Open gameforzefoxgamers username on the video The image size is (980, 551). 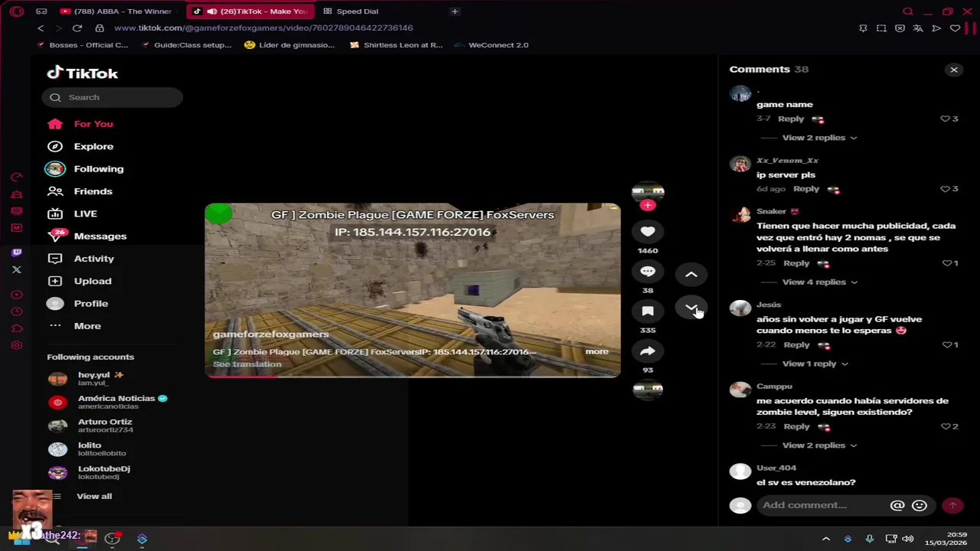270,334
